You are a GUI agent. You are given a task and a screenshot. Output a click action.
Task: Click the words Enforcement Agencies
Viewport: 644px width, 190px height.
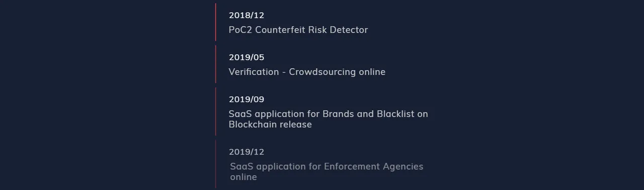pos(374,166)
